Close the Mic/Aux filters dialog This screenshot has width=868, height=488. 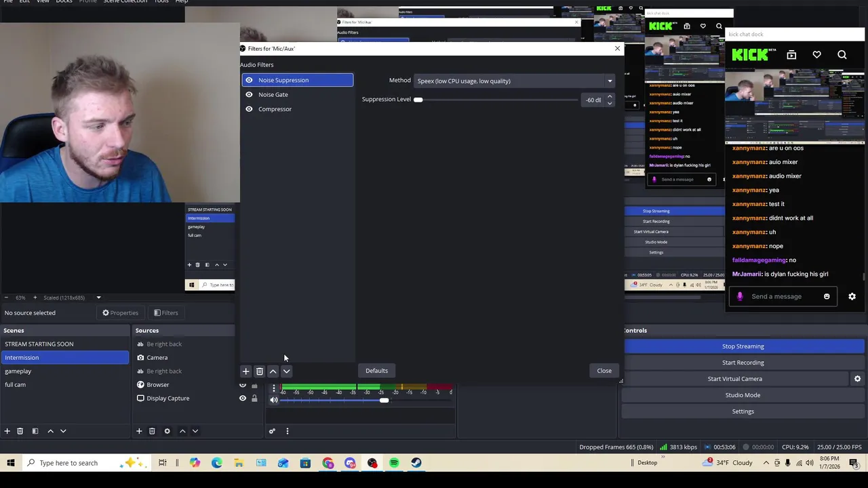point(604,371)
